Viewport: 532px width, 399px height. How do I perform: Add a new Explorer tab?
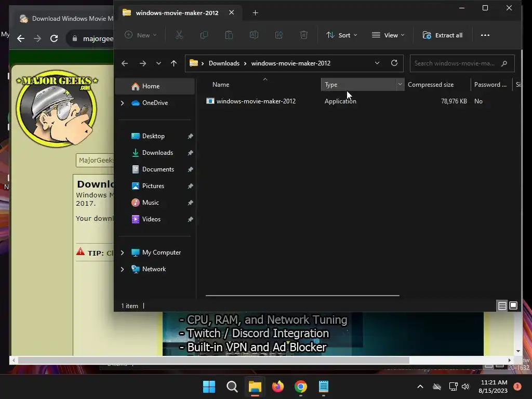click(x=255, y=12)
